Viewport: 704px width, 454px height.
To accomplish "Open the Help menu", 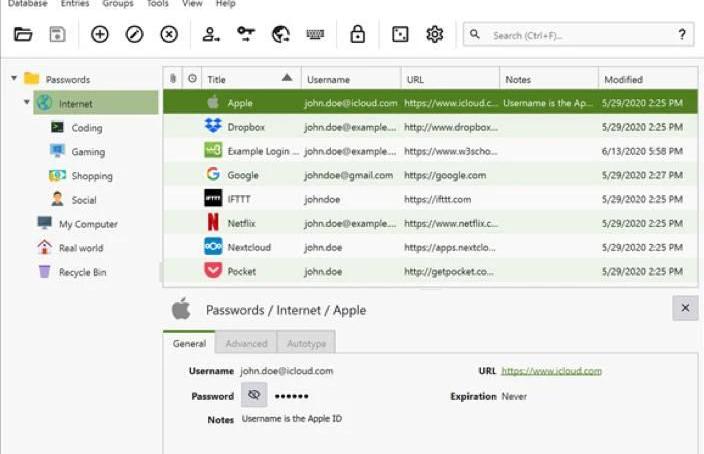I will pos(225,4).
